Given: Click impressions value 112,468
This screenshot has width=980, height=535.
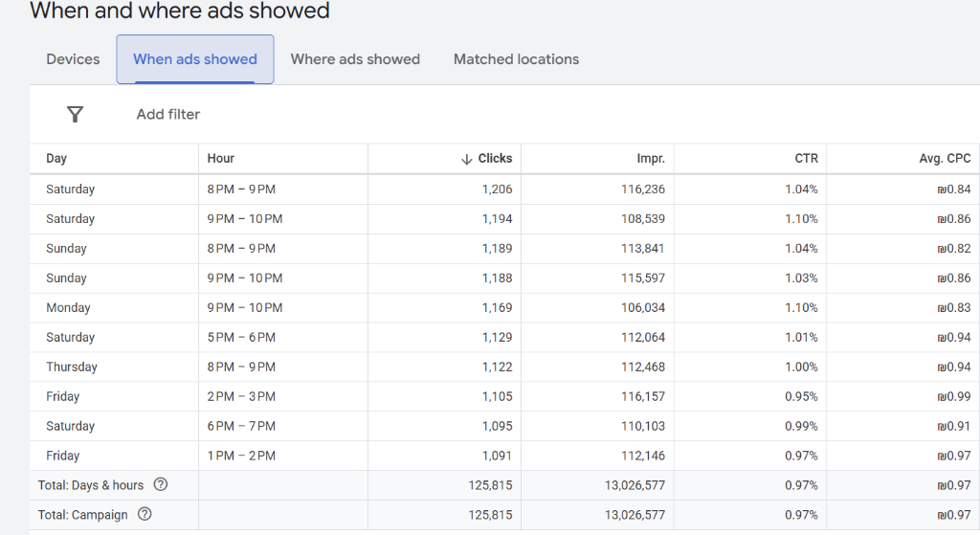Looking at the screenshot, I should (x=643, y=367).
